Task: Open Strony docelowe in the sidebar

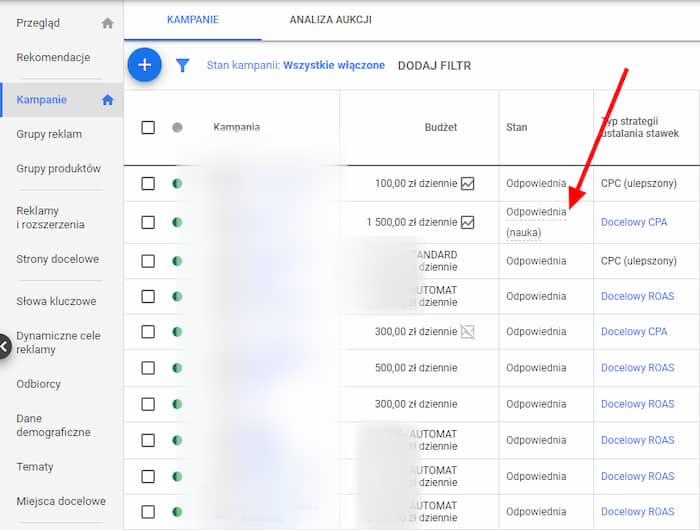Action: pos(58,259)
